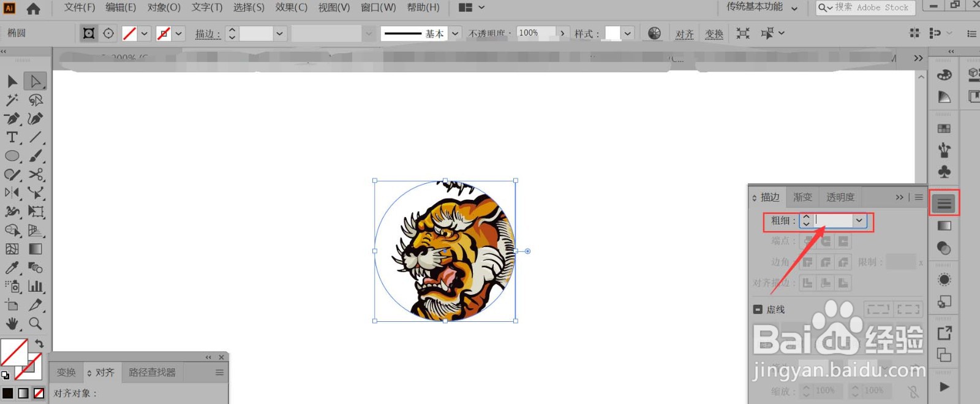Click the style (样式) swatch
Image resolution: width=980 pixels, height=404 pixels.
tap(613, 34)
